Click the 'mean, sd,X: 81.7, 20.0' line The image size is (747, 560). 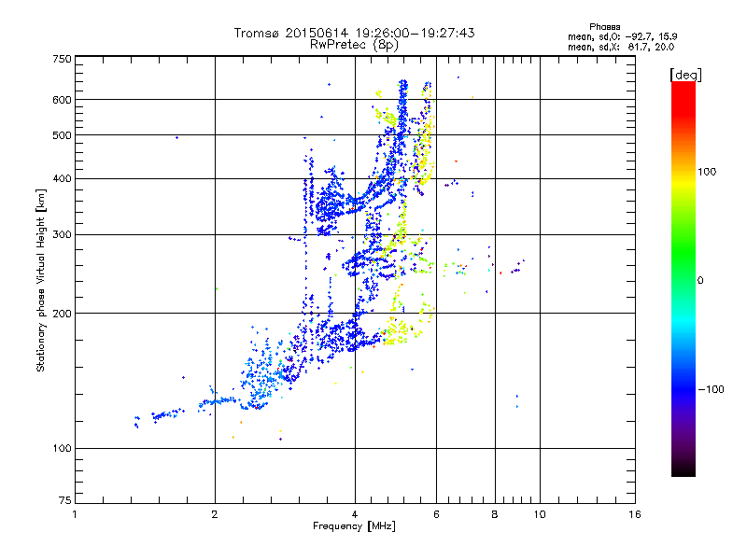(621, 48)
